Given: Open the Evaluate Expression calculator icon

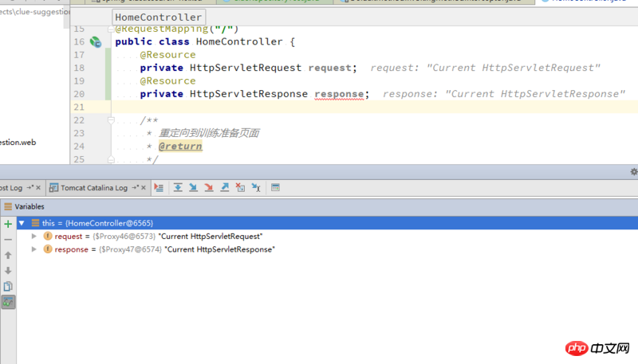Looking at the screenshot, I should [x=276, y=188].
